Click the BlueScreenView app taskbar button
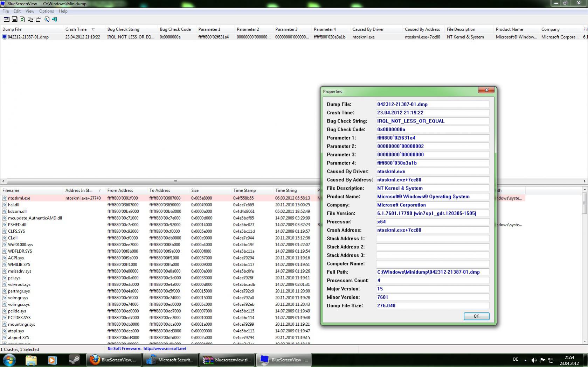 pyautogui.click(x=284, y=360)
